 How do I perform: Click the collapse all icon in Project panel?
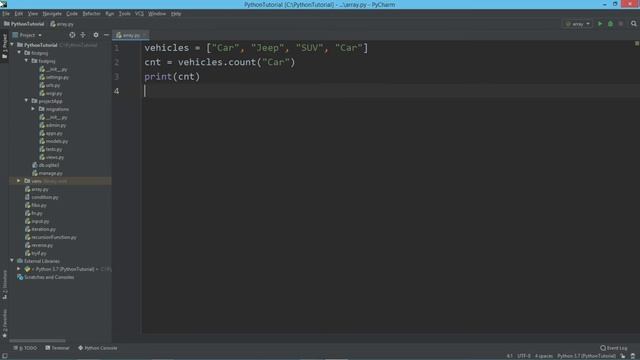pyautogui.click(x=83, y=35)
